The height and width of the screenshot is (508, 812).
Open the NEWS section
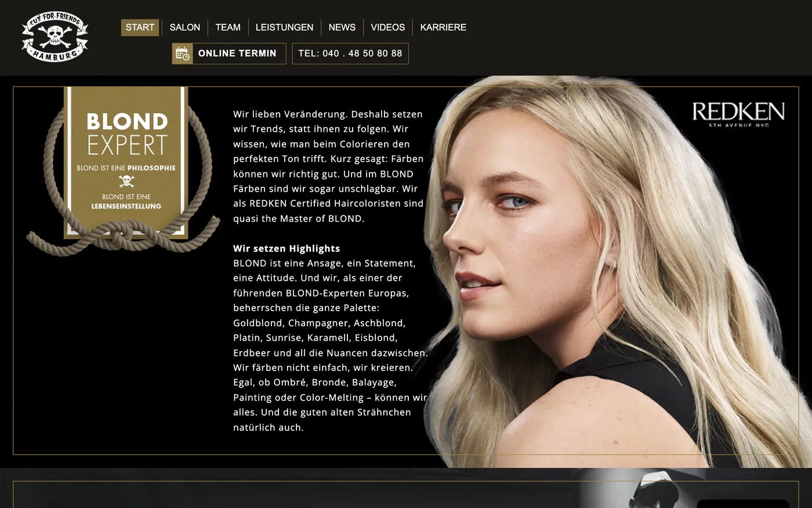pyautogui.click(x=342, y=27)
